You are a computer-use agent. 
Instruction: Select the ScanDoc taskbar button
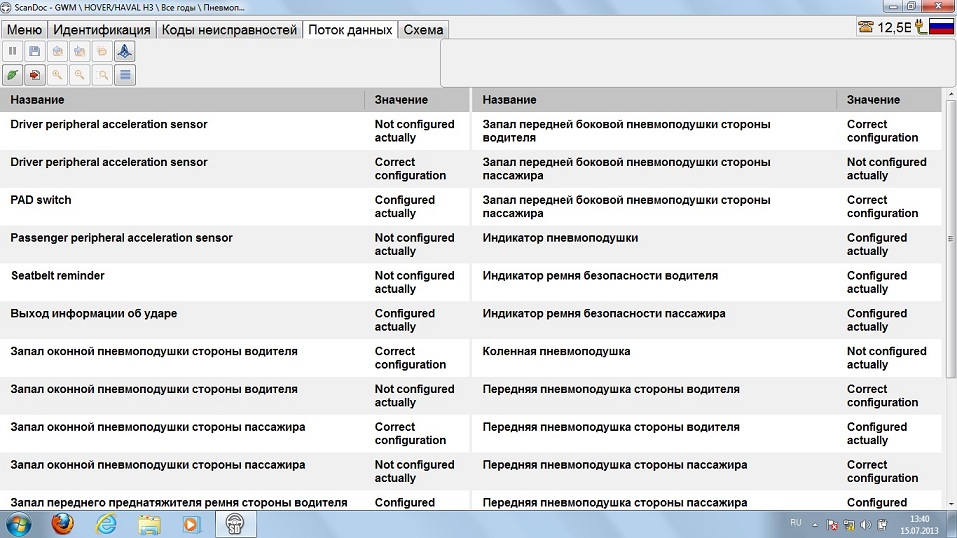(x=235, y=525)
